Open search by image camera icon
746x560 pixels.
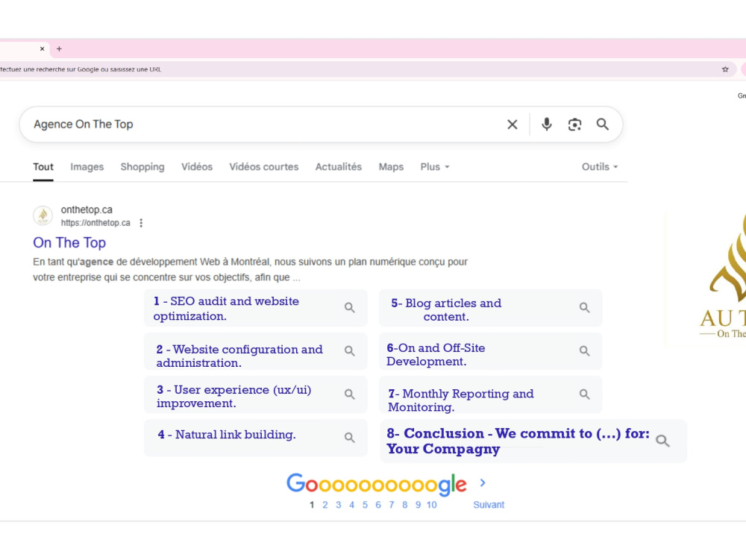574,125
